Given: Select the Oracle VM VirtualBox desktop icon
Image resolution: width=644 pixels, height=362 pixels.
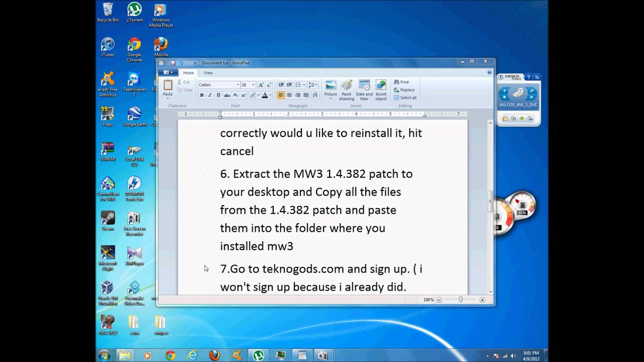Looking at the screenshot, I should [107, 293].
